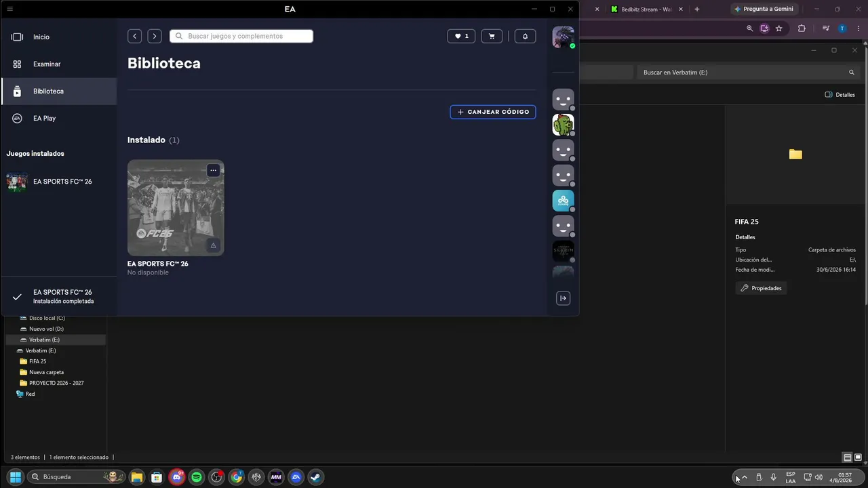868x488 pixels.
Task: Open the Windows Start menu
Action: click(x=16, y=477)
